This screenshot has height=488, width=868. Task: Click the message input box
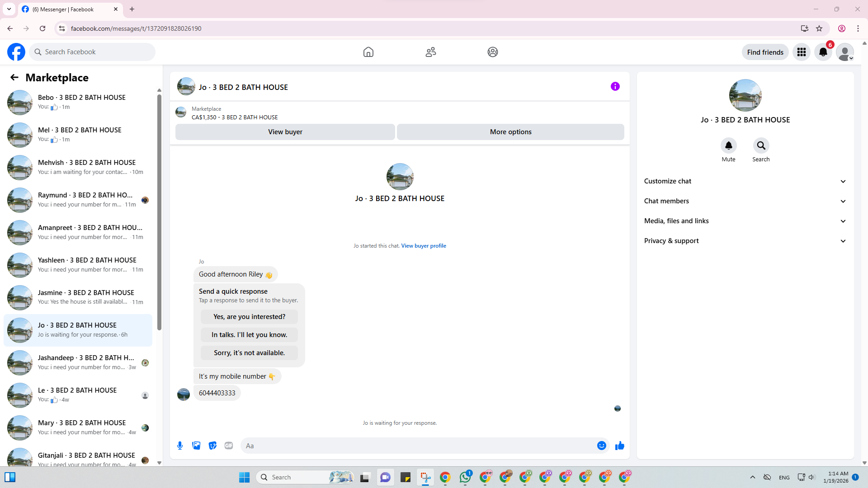(418, 446)
